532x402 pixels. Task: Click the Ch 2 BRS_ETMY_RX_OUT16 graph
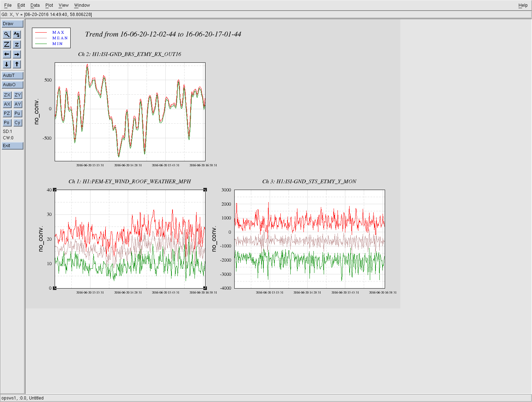(130, 112)
